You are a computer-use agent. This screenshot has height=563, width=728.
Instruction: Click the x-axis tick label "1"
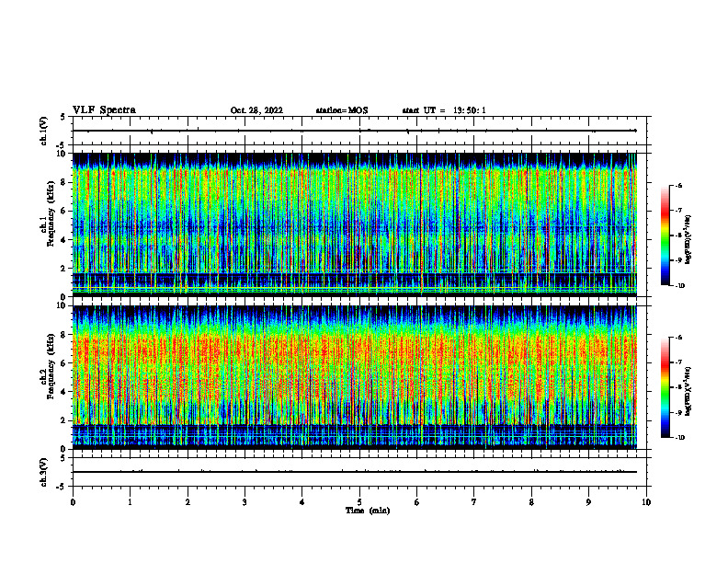click(x=130, y=502)
